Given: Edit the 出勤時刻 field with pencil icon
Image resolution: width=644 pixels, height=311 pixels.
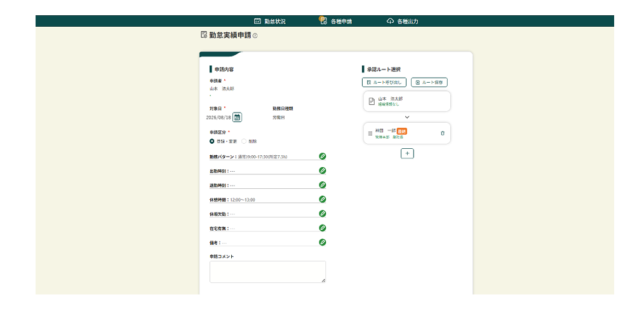Looking at the screenshot, I should coord(323,170).
